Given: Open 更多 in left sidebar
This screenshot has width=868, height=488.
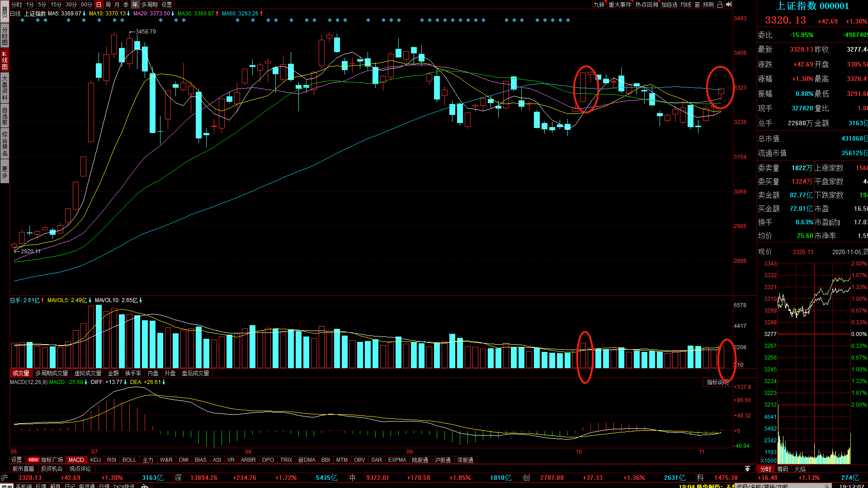Looking at the screenshot, I should point(5,172).
